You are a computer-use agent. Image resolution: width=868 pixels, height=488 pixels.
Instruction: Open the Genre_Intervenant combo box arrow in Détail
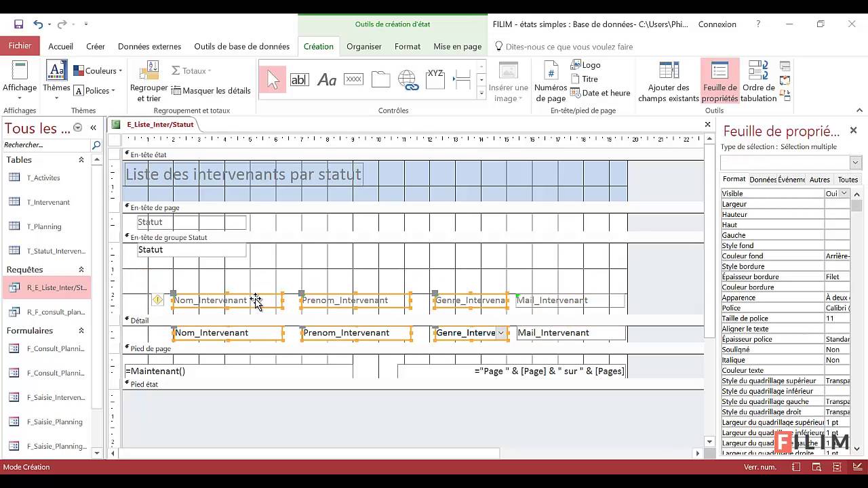[x=500, y=333]
